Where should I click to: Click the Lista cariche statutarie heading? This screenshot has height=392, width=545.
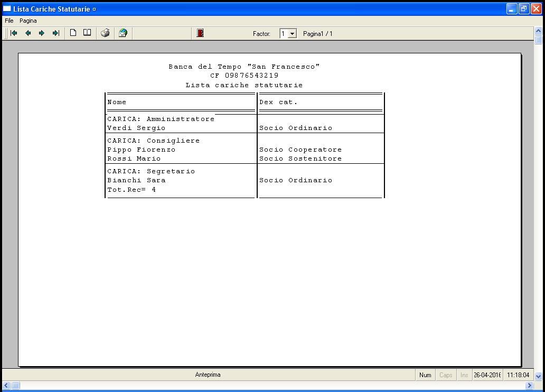pyautogui.click(x=244, y=85)
